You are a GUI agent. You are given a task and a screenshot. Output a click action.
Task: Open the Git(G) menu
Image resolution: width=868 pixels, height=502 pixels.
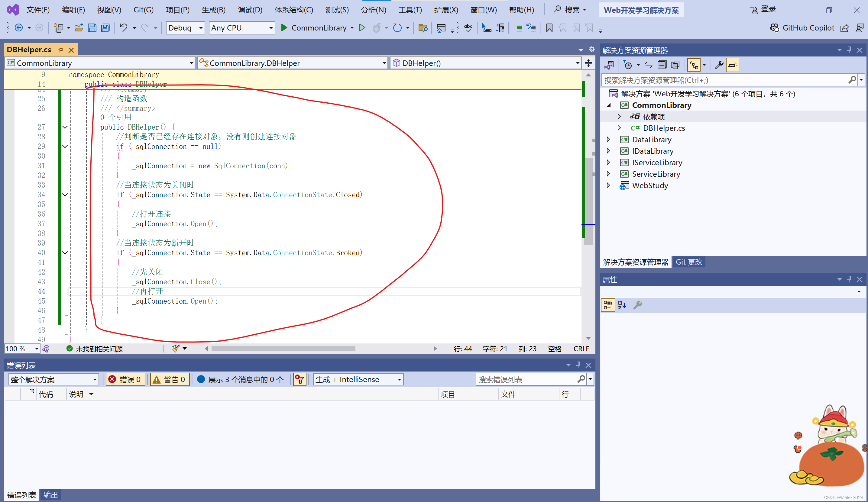pos(143,10)
